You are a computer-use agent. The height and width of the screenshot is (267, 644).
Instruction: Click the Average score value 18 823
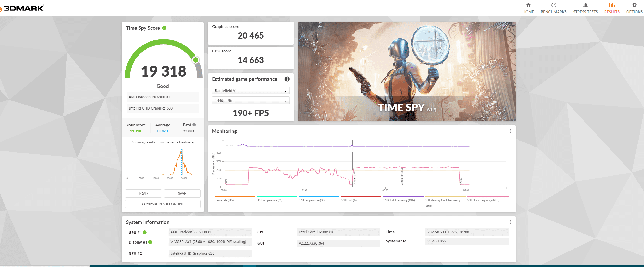[162, 131]
